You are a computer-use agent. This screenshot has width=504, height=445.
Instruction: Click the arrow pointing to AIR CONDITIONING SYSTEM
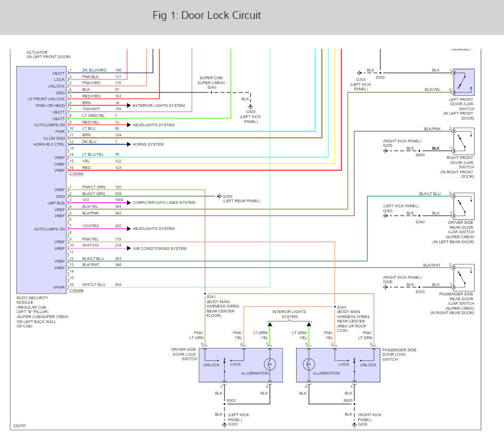129,248
